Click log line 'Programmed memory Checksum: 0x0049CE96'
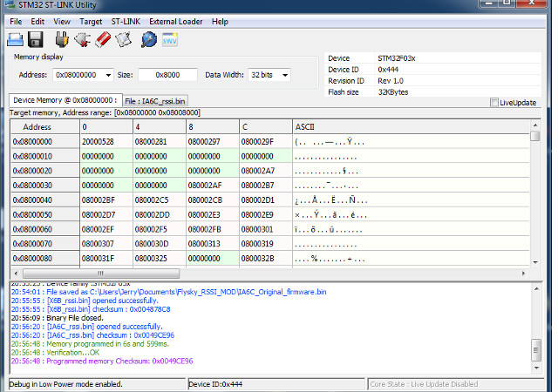558x392 pixels. coord(102,361)
